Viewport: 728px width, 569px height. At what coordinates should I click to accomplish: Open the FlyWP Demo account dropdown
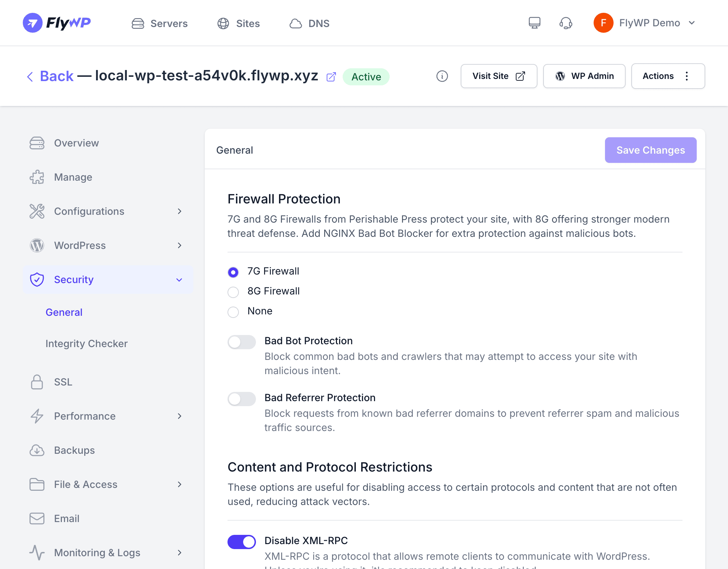[x=644, y=23]
